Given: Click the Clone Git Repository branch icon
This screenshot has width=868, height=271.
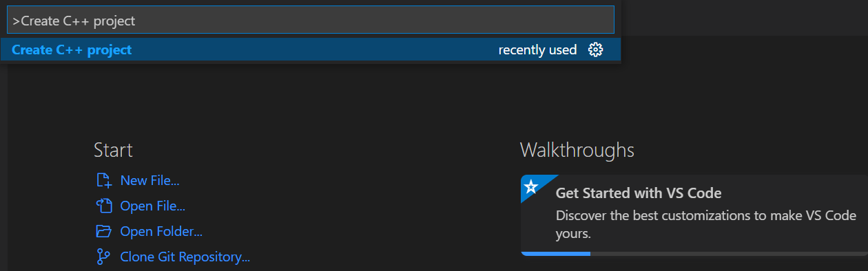Looking at the screenshot, I should [103, 257].
